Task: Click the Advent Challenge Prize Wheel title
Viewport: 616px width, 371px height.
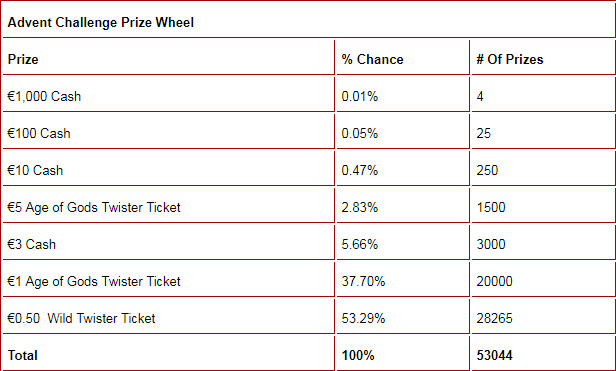Action: [x=101, y=22]
